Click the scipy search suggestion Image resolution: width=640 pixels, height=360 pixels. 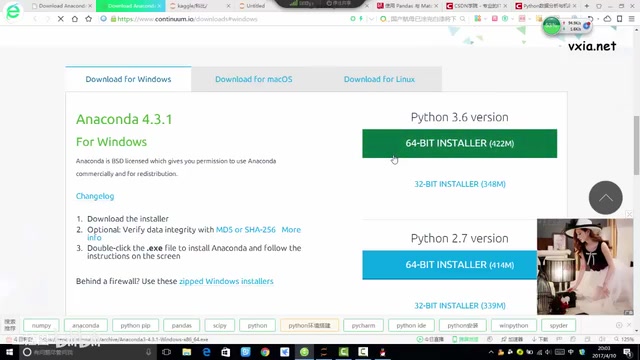220,325
